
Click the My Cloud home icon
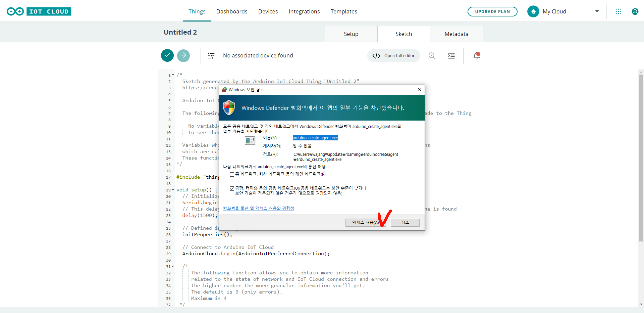click(x=533, y=11)
